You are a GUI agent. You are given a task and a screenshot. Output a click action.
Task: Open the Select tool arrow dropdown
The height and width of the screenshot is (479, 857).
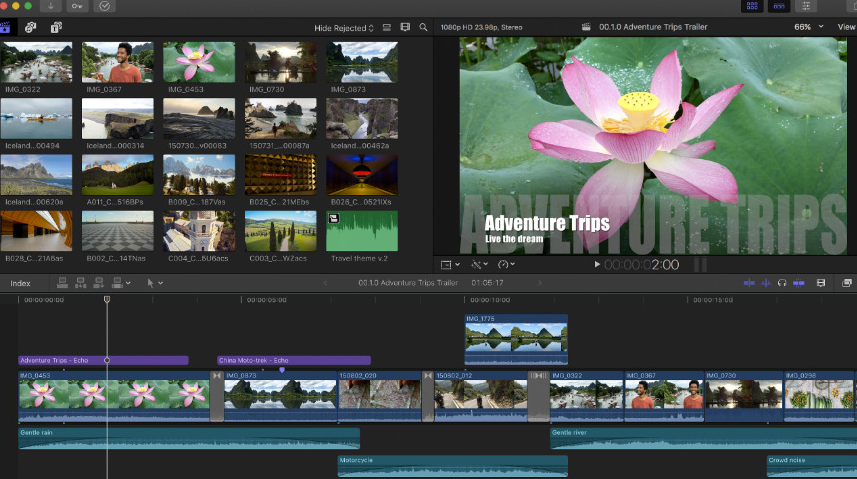(x=153, y=283)
